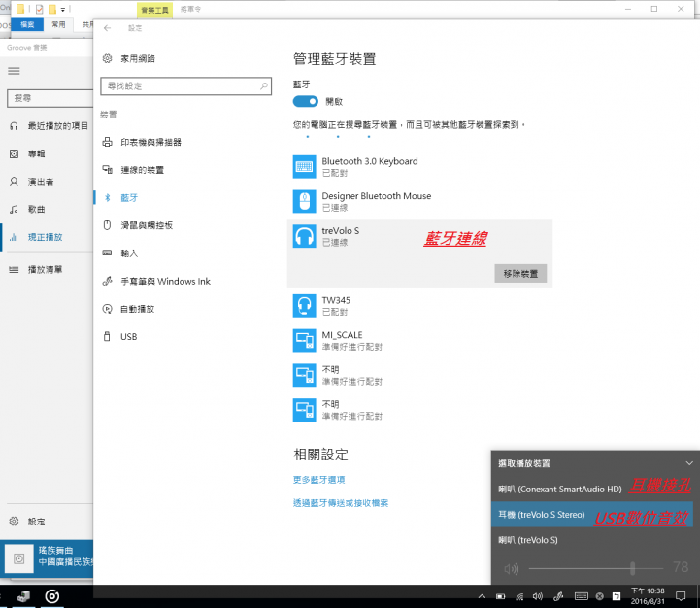The height and width of the screenshot is (608, 700).
Task: Click the search magnifier in Settings search
Action: (264, 85)
